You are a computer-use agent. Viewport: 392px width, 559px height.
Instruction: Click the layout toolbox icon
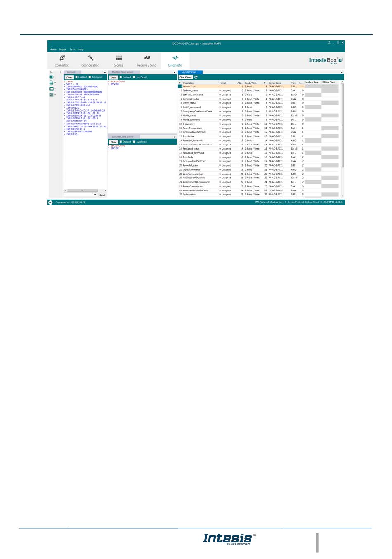[x=52, y=95]
